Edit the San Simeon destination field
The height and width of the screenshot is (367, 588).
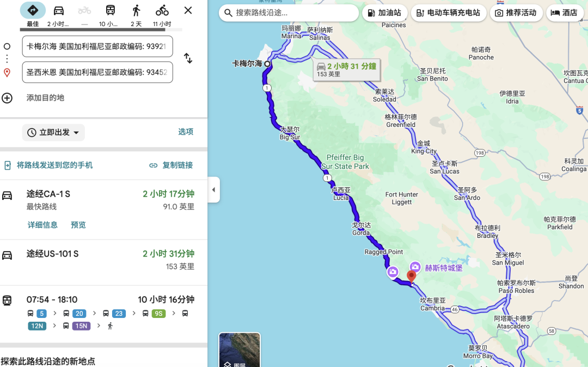click(97, 72)
